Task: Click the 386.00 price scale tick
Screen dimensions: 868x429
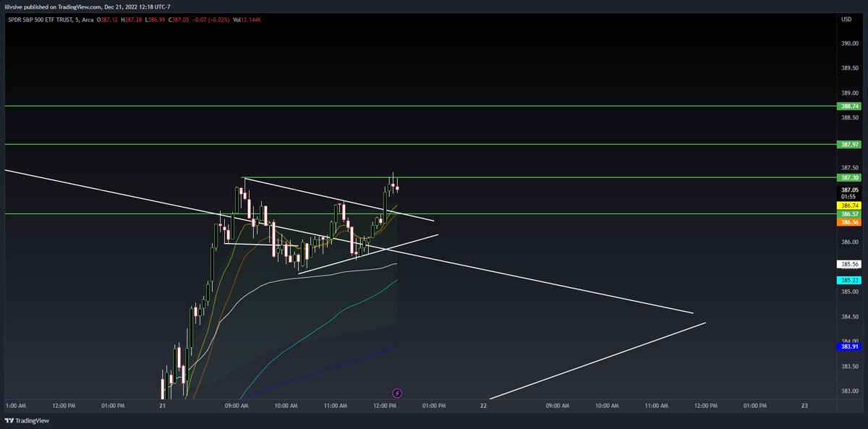Action: pos(849,242)
